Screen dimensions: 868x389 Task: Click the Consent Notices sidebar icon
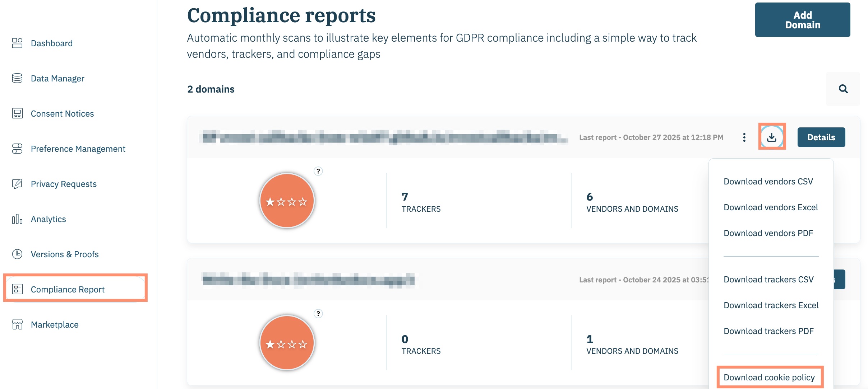(x=17, y=114)
